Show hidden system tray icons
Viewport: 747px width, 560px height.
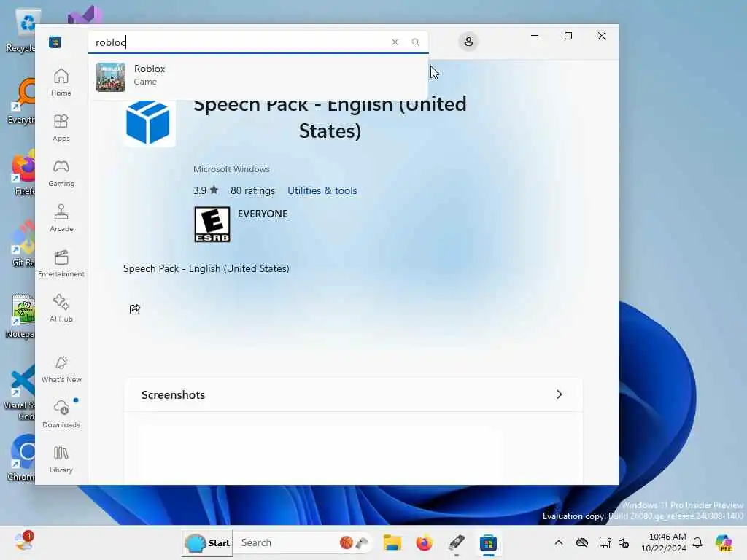[559, 542]
